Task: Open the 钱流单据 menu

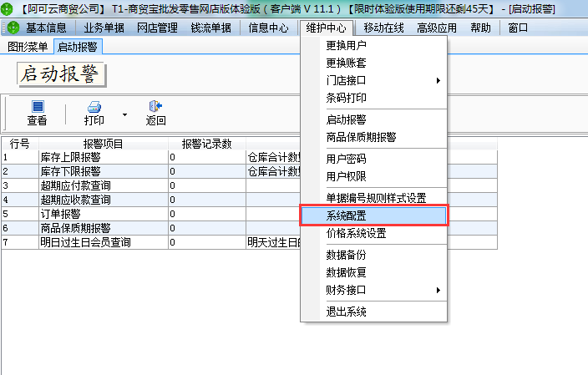Action: click(211, 28)
